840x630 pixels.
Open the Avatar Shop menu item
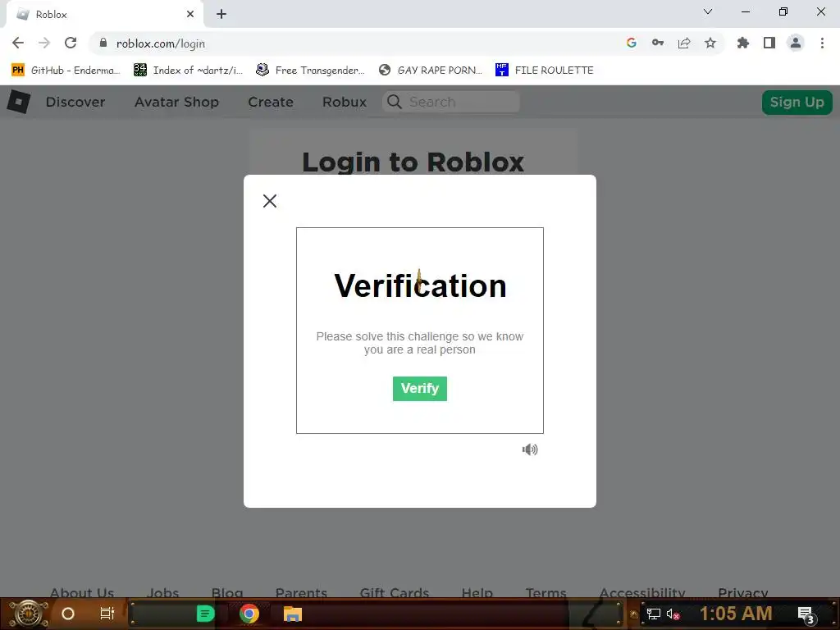coord(176,102)
